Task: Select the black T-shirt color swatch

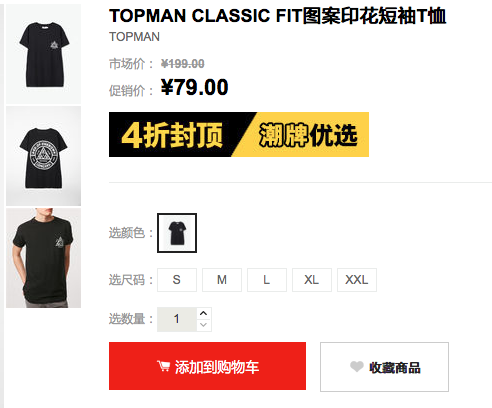Action: pos(177,233)
